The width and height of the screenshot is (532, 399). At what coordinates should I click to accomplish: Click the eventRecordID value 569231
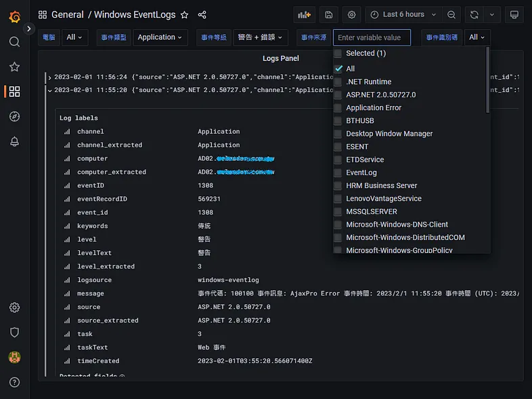[209, 199]
